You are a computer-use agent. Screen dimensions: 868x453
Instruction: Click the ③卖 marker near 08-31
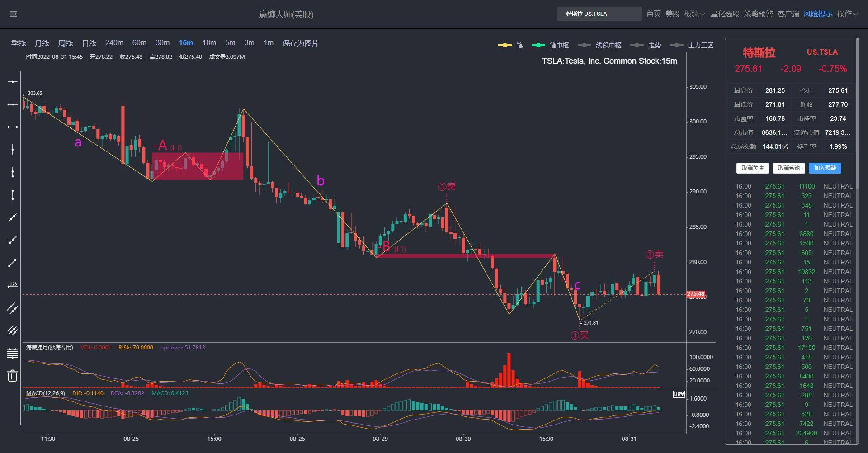(654, 255)
